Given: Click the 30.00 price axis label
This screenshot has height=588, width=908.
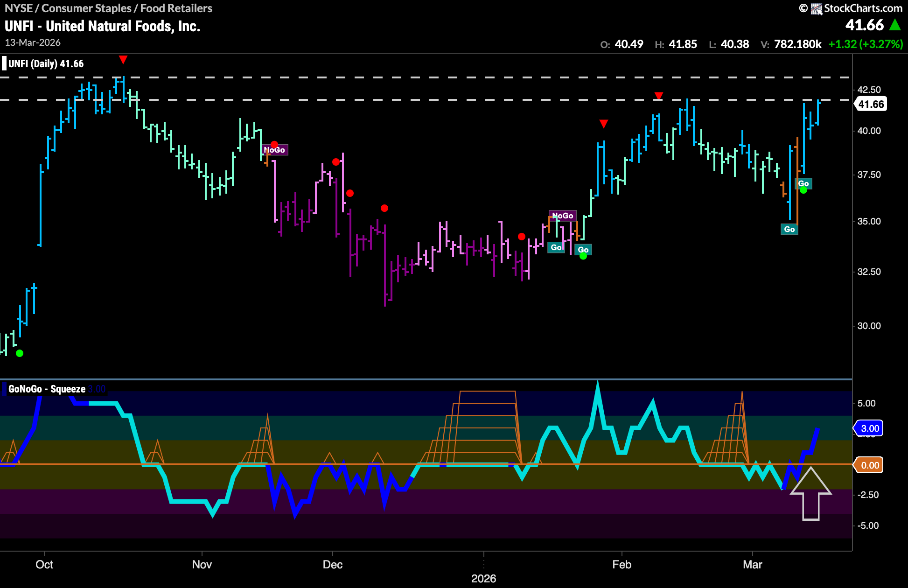Looking at the screenshot, I should [x=869, y=326].
